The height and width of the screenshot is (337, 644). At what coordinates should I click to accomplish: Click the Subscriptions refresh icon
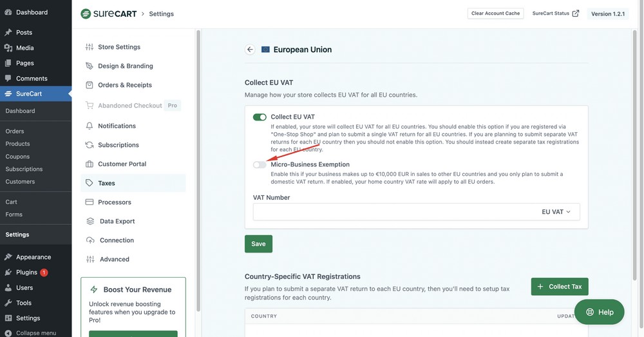point(89,145)
